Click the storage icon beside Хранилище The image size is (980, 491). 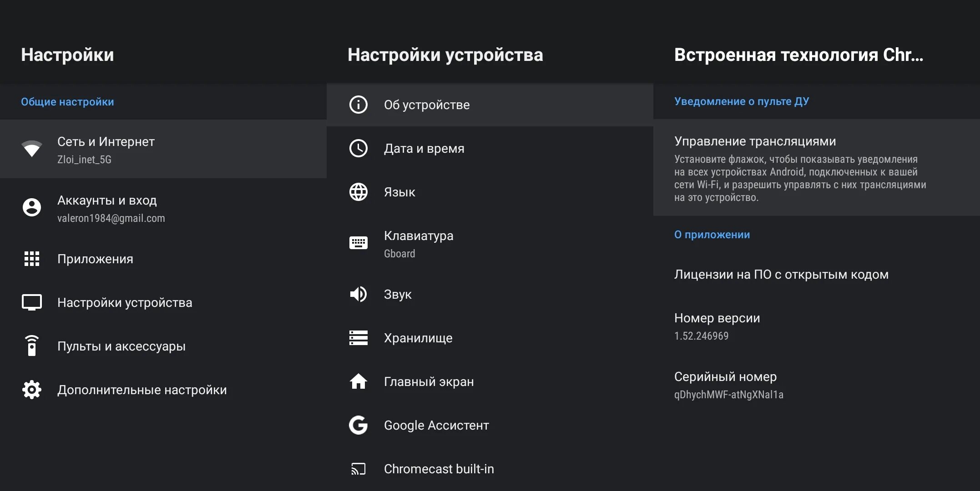pyautogui.click(x=359, y=338)
